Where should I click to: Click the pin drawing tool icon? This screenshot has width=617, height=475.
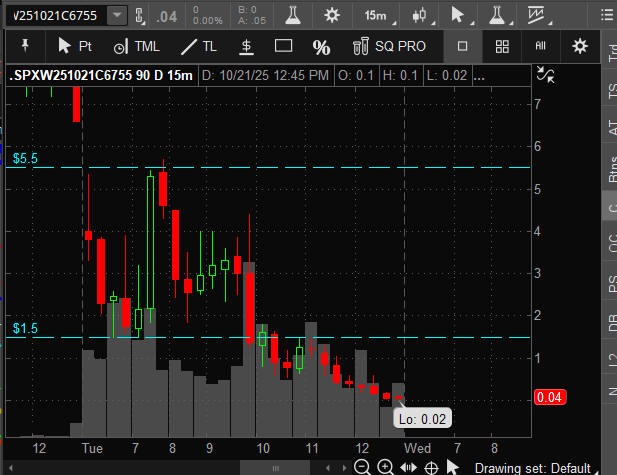click(25, 46)
